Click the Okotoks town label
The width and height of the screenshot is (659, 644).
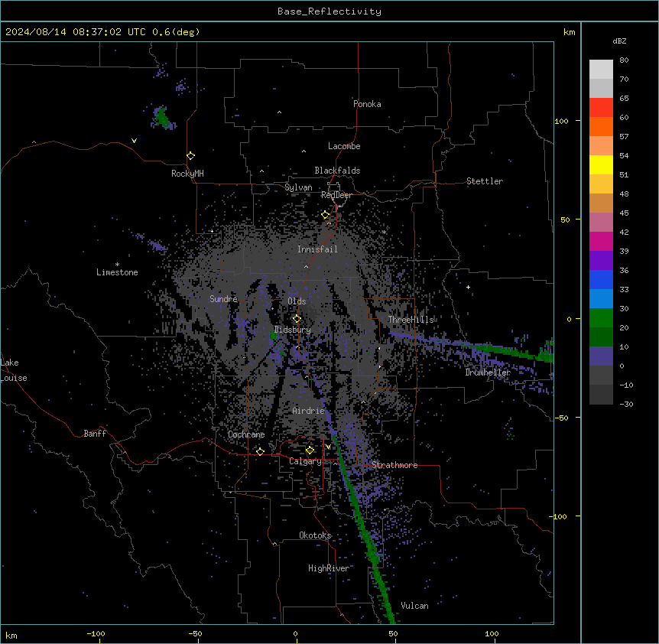(x=315, y=535)
